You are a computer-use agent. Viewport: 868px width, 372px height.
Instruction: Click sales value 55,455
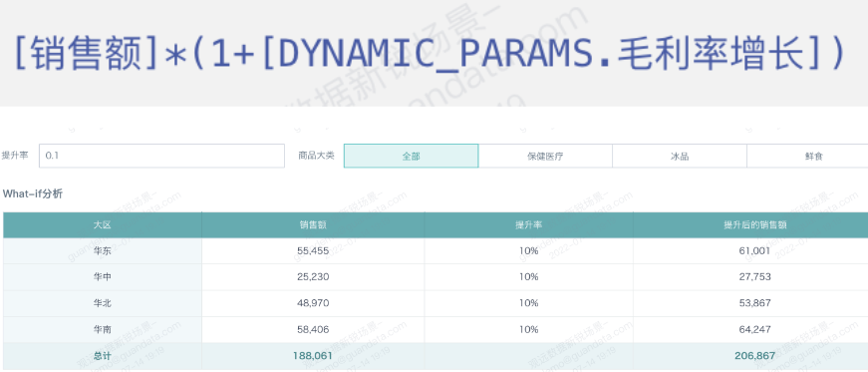point(313,251)
